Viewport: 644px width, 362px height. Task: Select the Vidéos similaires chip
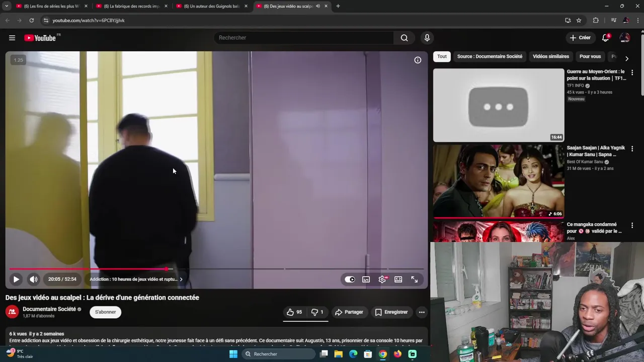pos(551,56)
